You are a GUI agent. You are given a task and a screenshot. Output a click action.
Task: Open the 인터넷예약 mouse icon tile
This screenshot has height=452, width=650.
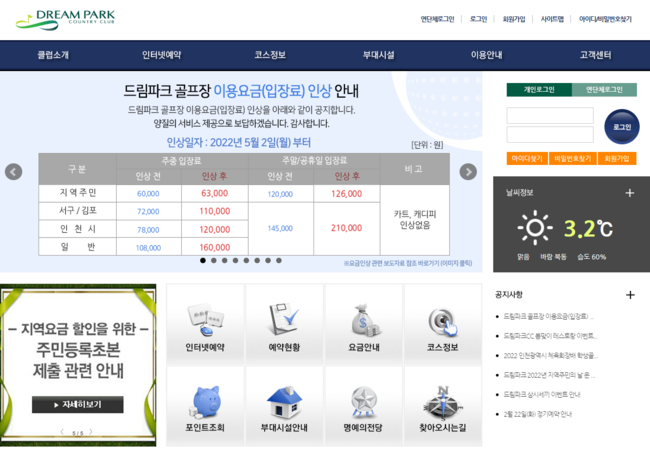(205, 324)
